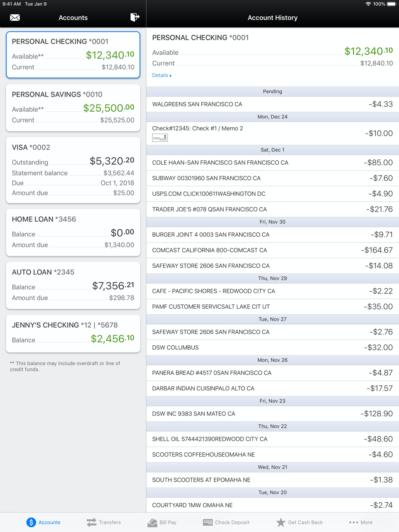The image size is (399, 532).
Task: Open the Comcast California transaction row
Action: [x=273, y=250]
